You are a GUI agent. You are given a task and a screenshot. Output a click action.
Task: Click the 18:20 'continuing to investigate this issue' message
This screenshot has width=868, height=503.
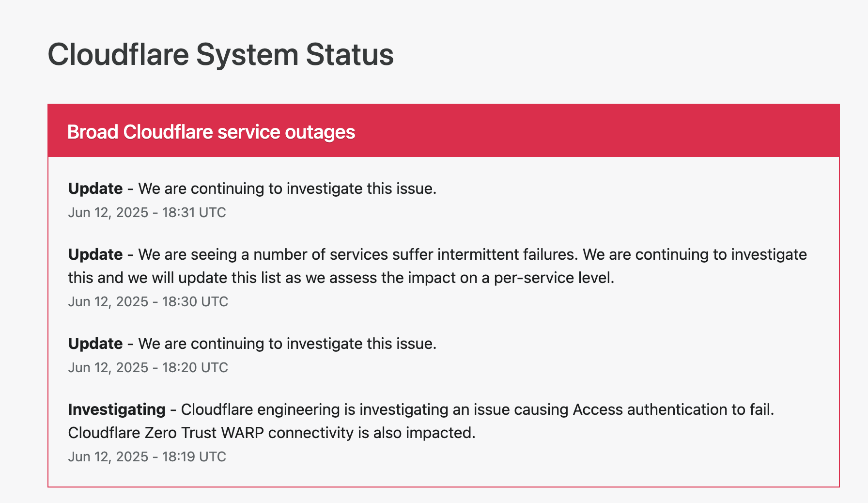point(287,344)
